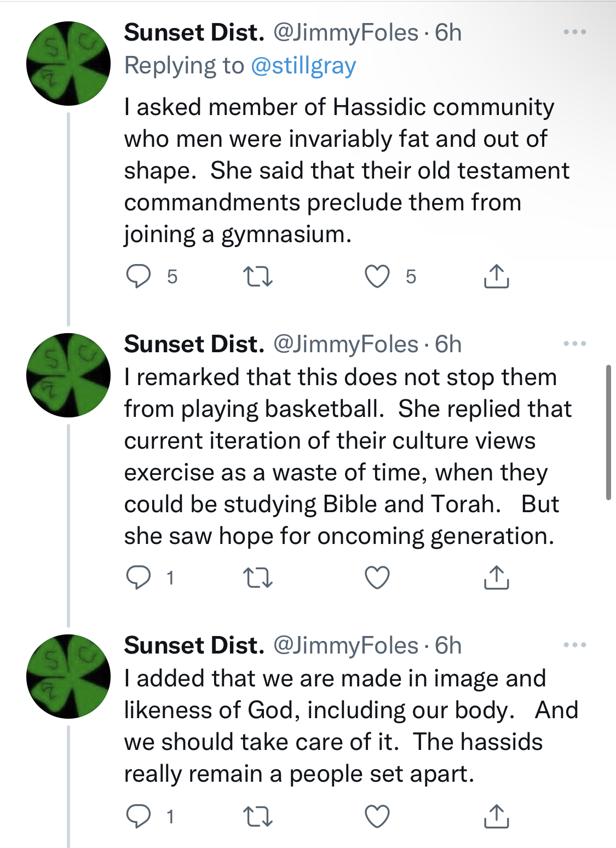This screenshot has height=848, width=616.
Task: Retweet the tweet about playing basketball
Action: (257, 577)
